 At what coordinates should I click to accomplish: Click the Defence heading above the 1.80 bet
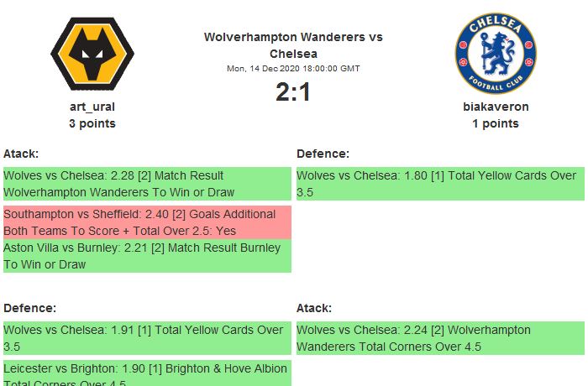323,154
